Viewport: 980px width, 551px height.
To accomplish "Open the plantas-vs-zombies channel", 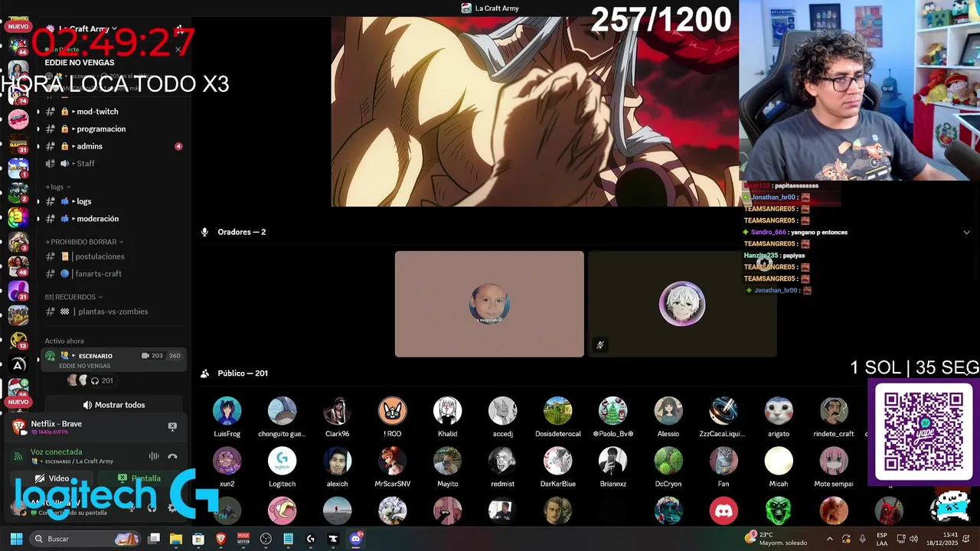I will tap(113, 311).
